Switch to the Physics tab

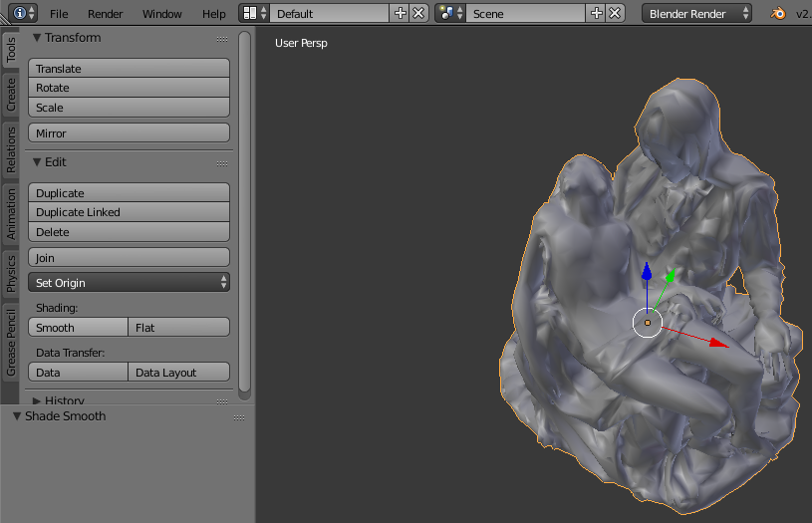[11, 273]
